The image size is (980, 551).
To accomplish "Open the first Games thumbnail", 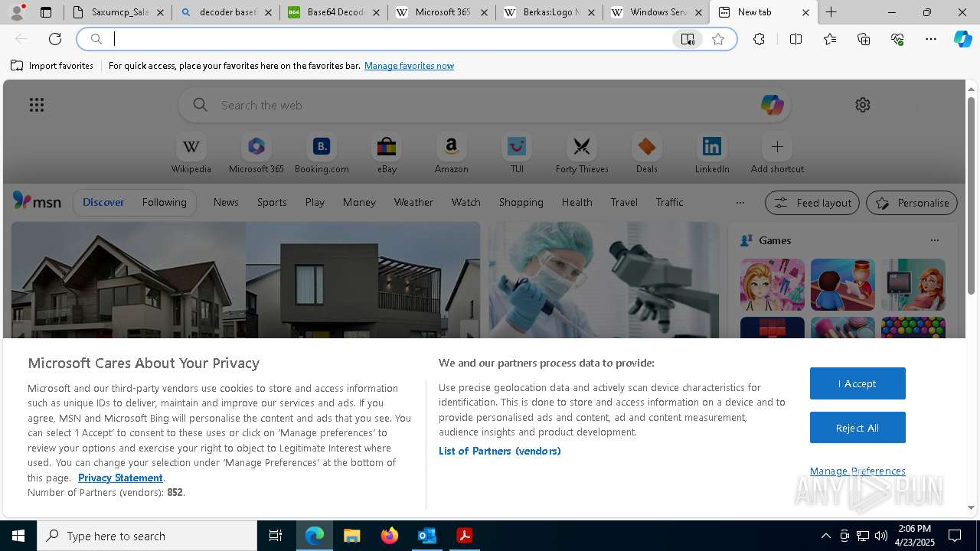I will pyautogui.click(x=773, y=285).
